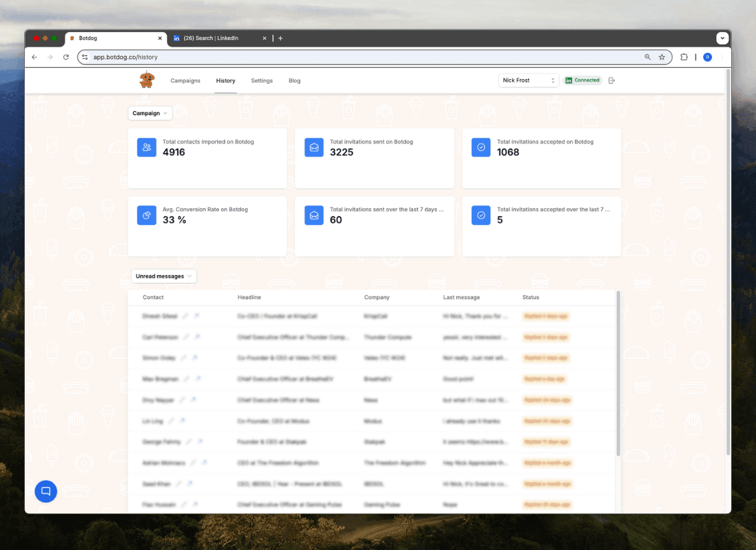Viewport: 756px width, 550px height.
Task: Click the Botdog dog logo
Action: point(147,80)
